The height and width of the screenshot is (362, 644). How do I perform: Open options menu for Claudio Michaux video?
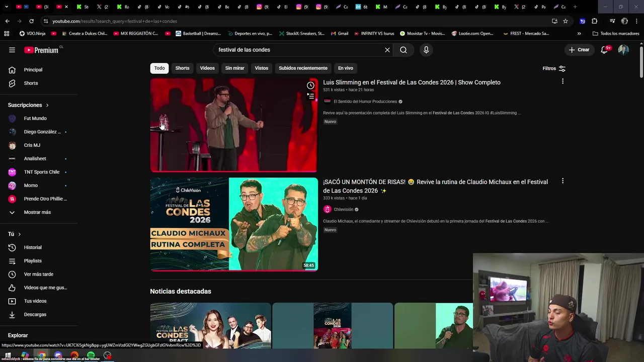[562, 181]
